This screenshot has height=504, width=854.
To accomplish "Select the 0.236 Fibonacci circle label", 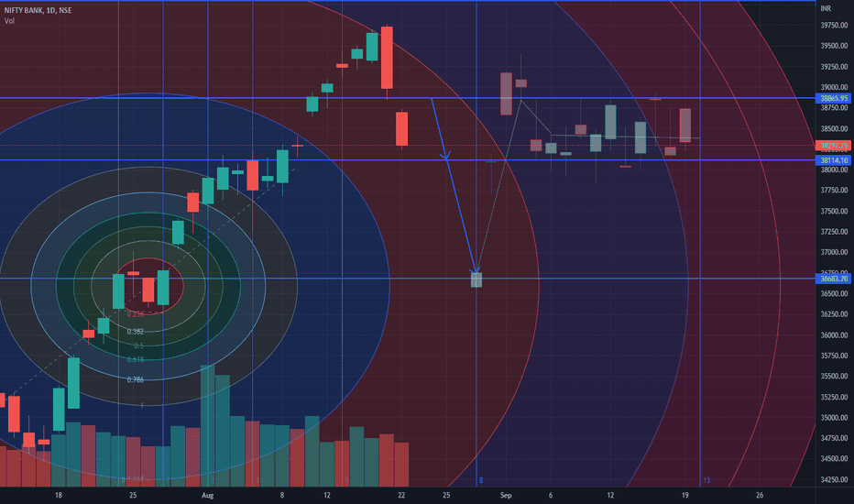I will click(x=135, y=314).
